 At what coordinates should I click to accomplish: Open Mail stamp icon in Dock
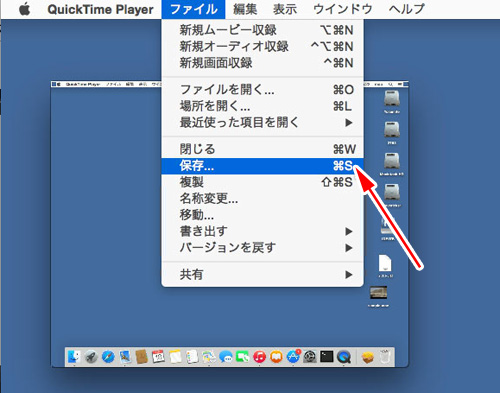pos(125,357)
